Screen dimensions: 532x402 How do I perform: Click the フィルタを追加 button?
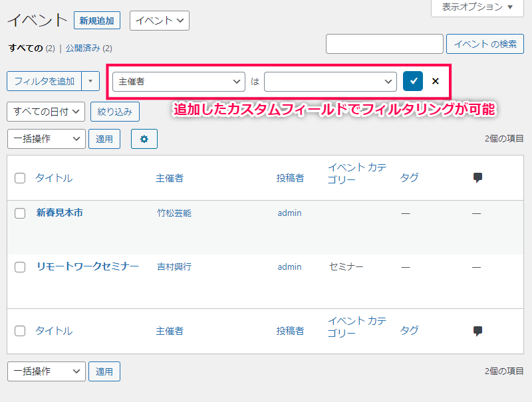pyautogui.click(x=44, y=81)
